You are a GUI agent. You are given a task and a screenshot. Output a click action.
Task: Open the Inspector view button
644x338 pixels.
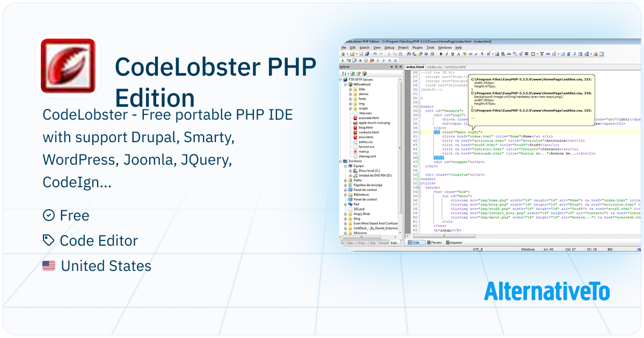point(453,243)
